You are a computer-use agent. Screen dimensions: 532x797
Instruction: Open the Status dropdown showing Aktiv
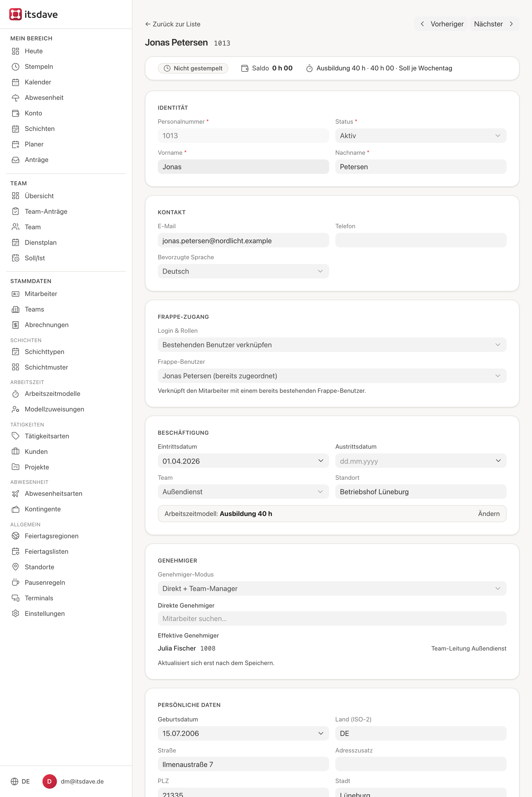click(421, 136)
